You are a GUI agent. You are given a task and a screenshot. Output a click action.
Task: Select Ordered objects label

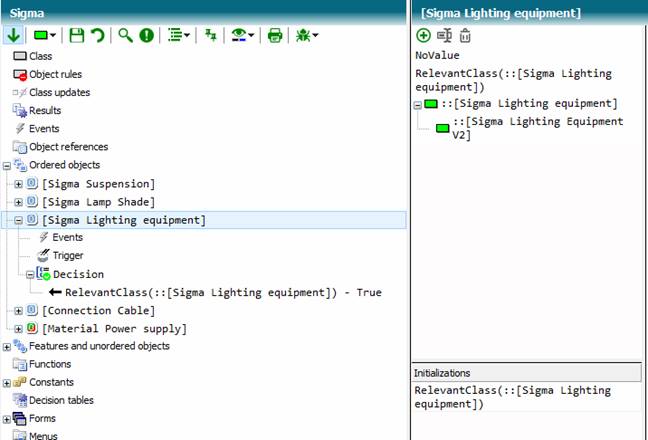point(64,165)
